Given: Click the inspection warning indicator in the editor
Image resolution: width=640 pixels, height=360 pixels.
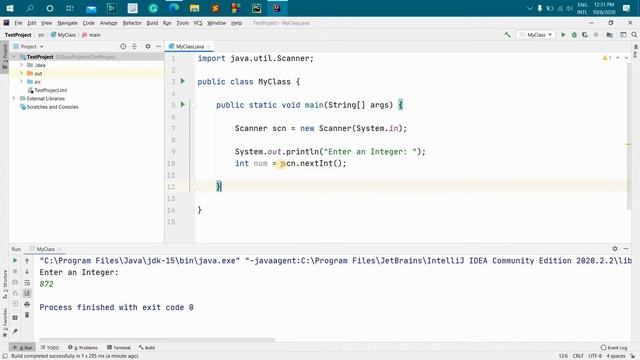Looking at the screenshot, I should point(607,58).
